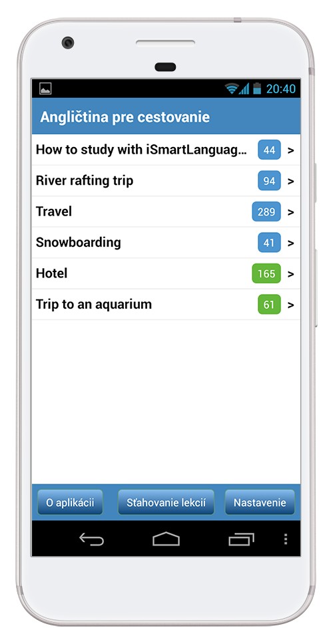The image size is (333, 644).
Task: Tap the Android back navigation icon
Action: pyautogui.click(x=91, y=540)
